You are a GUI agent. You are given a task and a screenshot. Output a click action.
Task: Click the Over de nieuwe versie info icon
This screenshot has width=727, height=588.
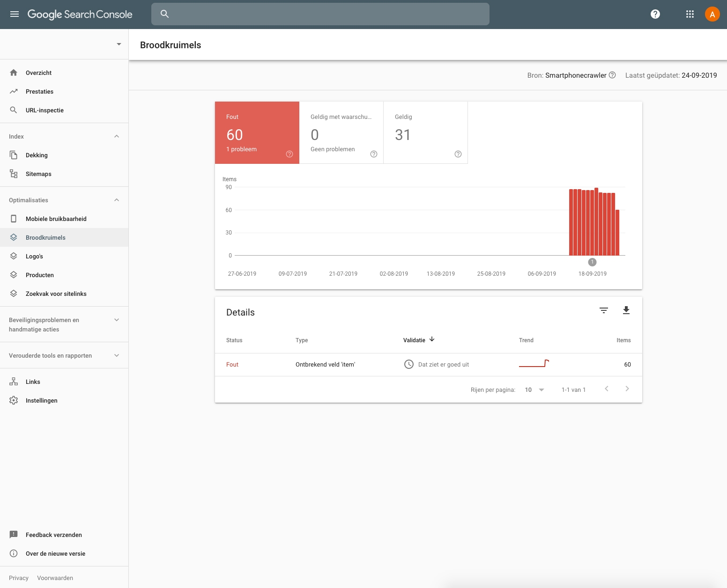point(14,553)
